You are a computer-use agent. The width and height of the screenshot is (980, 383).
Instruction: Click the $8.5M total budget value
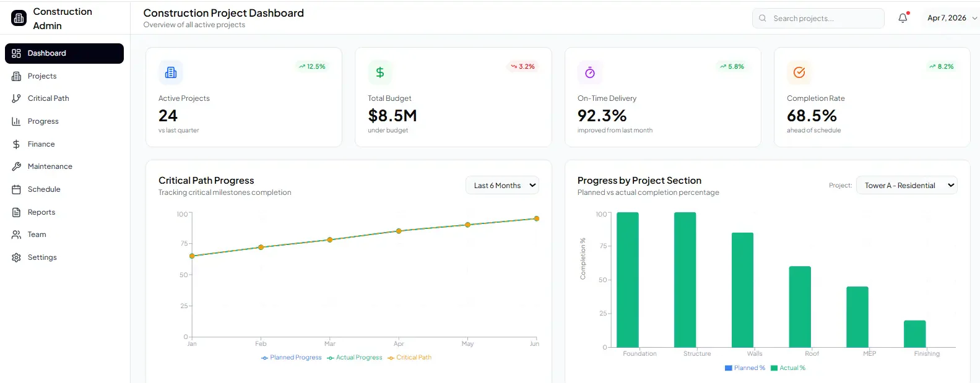pos(392,116)
